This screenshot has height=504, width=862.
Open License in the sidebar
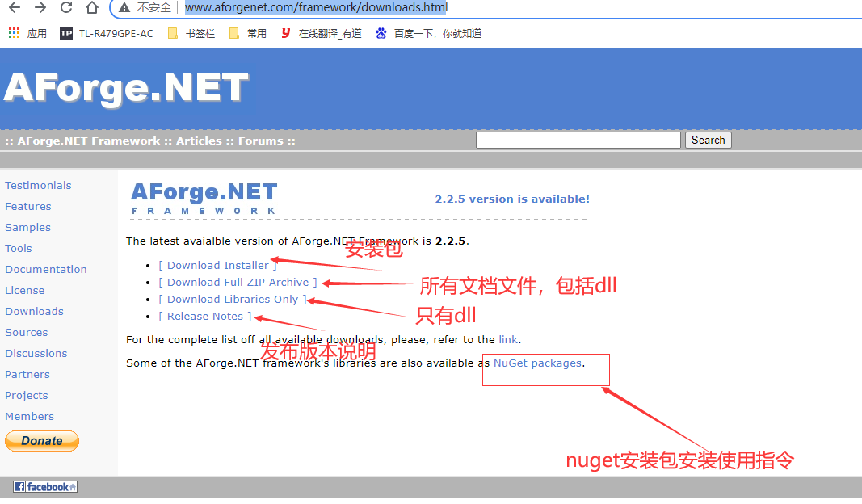tap(25, 290)
